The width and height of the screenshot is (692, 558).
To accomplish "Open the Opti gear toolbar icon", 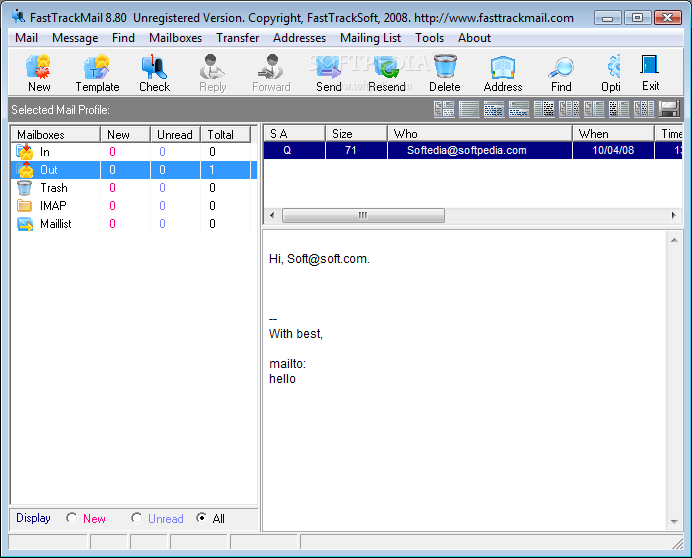I will click(x=613, y=67).
